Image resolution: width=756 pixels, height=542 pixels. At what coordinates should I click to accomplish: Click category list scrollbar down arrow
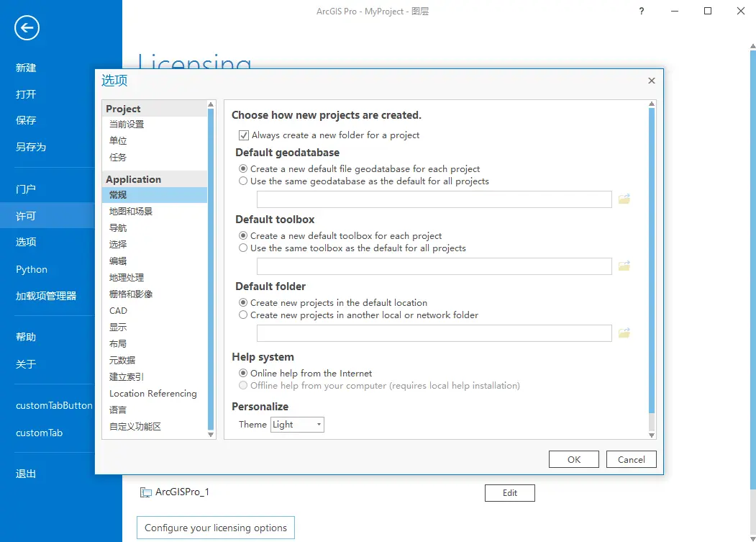click(211, 435)
